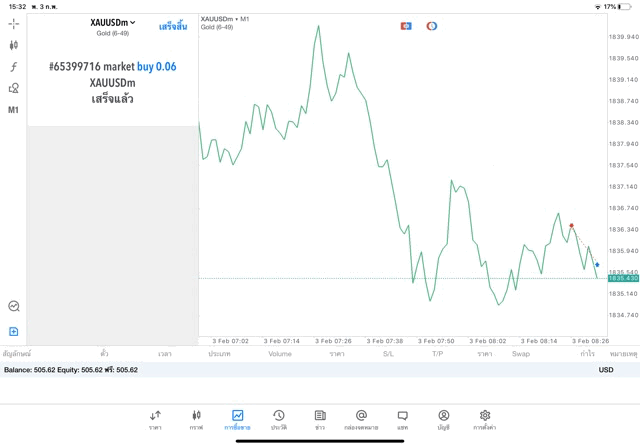Tap the Wi-Fi icon in status bar
Viewport: 640px width, 447px height.
point(598,7)
